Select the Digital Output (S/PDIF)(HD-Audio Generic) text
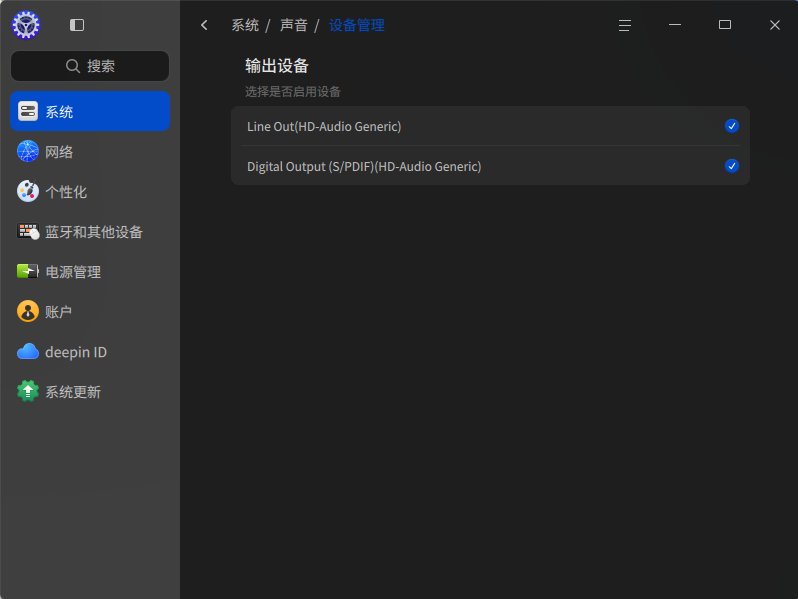Image resolution: width=798 pixels, height=599 pixels. tap(364, 166)
